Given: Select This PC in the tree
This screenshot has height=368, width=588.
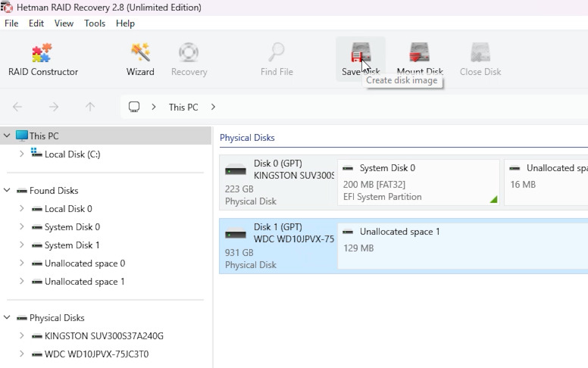Looking at the screenshot, I should [44, 136].
